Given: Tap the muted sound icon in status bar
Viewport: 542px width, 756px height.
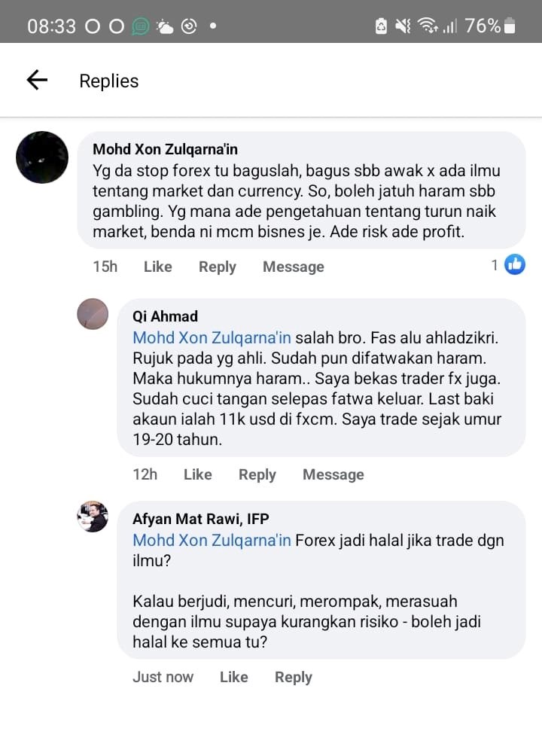Looking at the screenshot, I should pyautogui.click(x=403, y=26).
